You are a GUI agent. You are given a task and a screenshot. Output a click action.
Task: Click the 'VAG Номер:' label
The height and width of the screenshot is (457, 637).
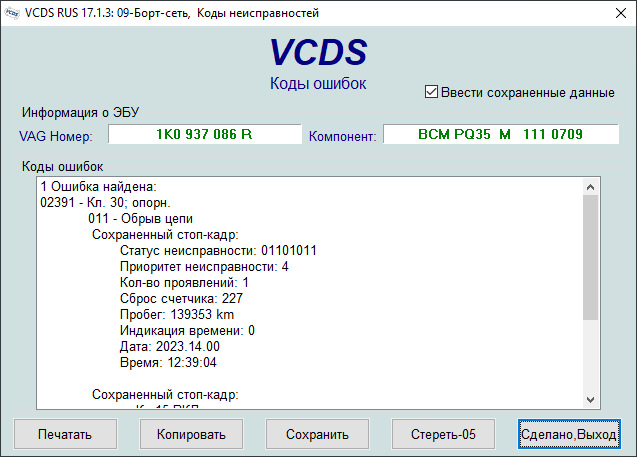pyautogui.click(x=56, y=136)
